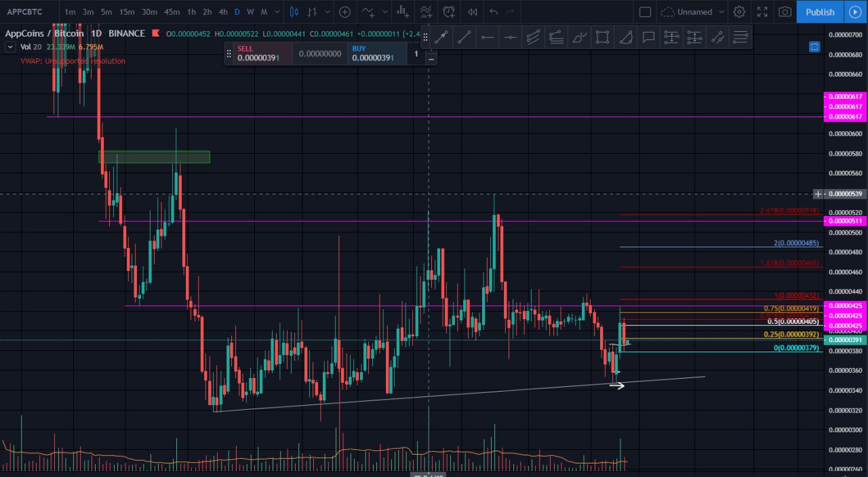Image resolution: width=868 pixels, height=477 pixels.
Task: Switch to the 2h interval
Action: (208, 12)
